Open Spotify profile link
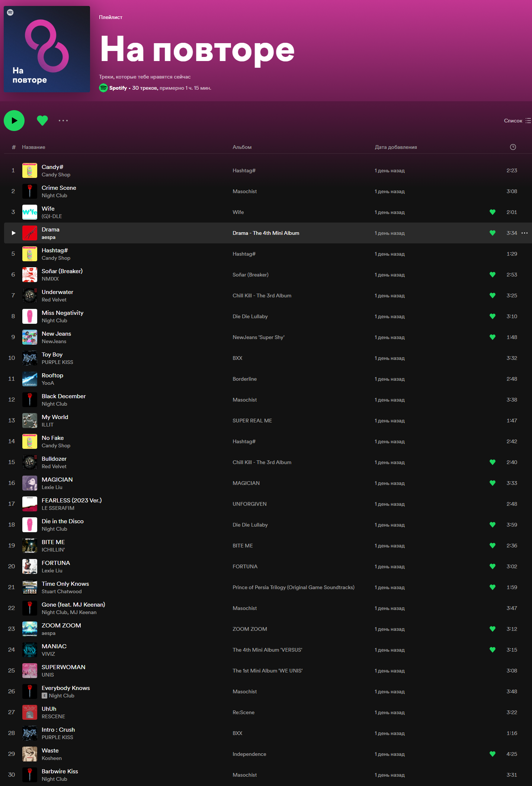532x786 pixels. pyautogui.click(x=118, y=88)
